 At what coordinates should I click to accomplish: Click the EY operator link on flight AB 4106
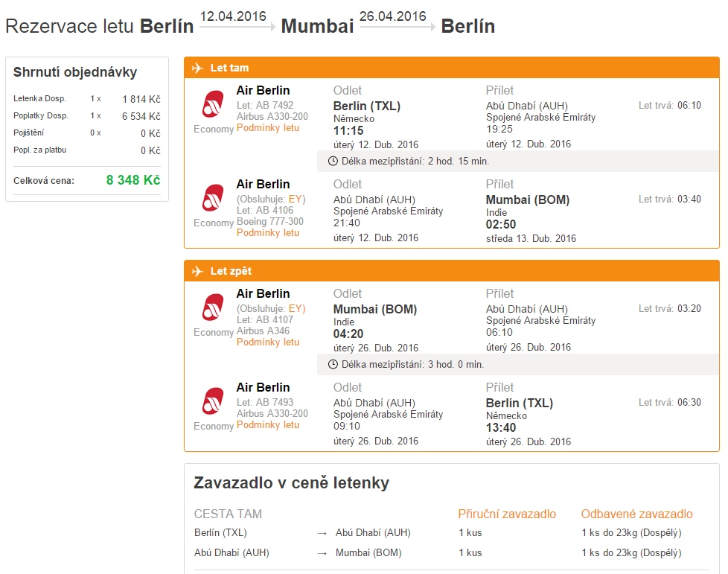pos(296,200)
